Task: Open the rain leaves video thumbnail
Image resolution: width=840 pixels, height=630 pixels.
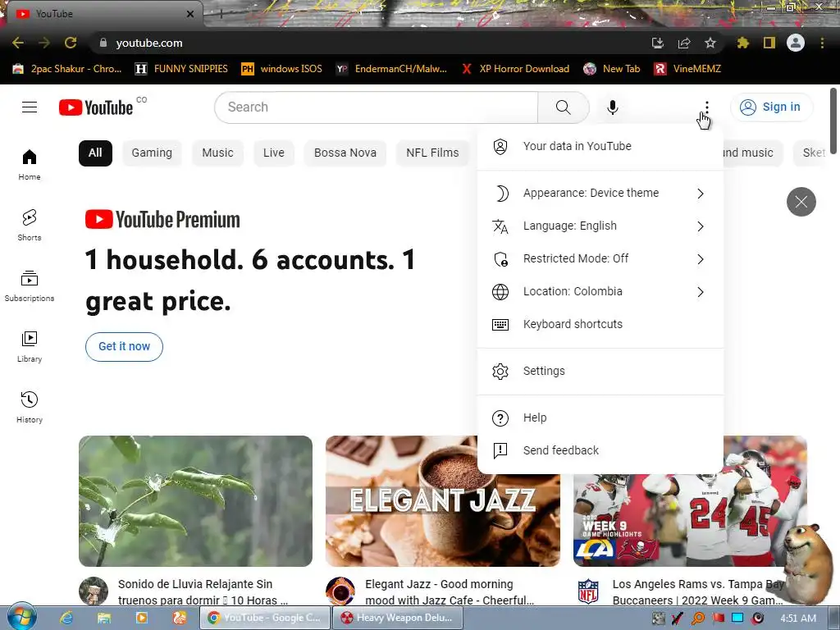Action: click(x=195, y=501)
